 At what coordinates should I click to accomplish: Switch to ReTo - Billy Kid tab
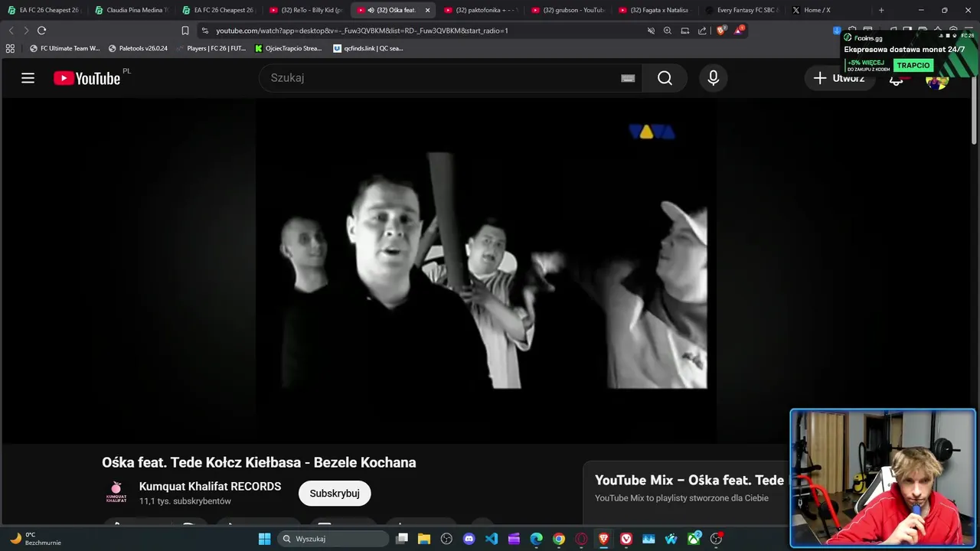tap(305, 10)
